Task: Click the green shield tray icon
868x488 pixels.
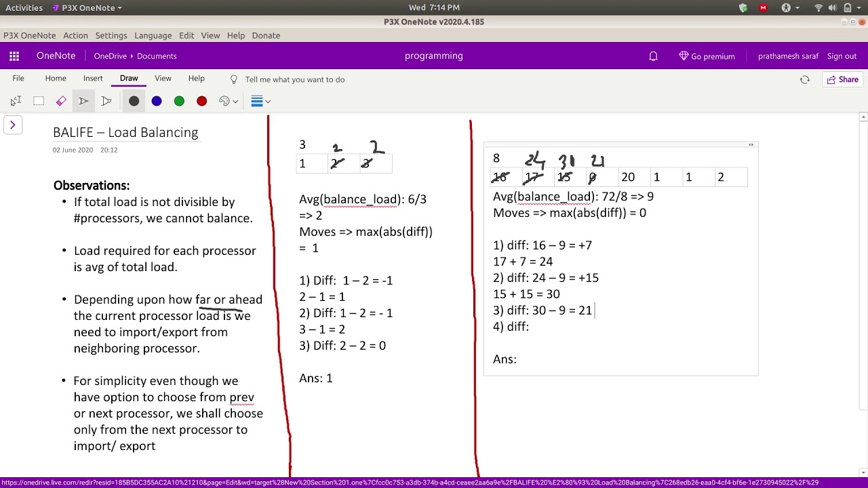Action: 743,7
